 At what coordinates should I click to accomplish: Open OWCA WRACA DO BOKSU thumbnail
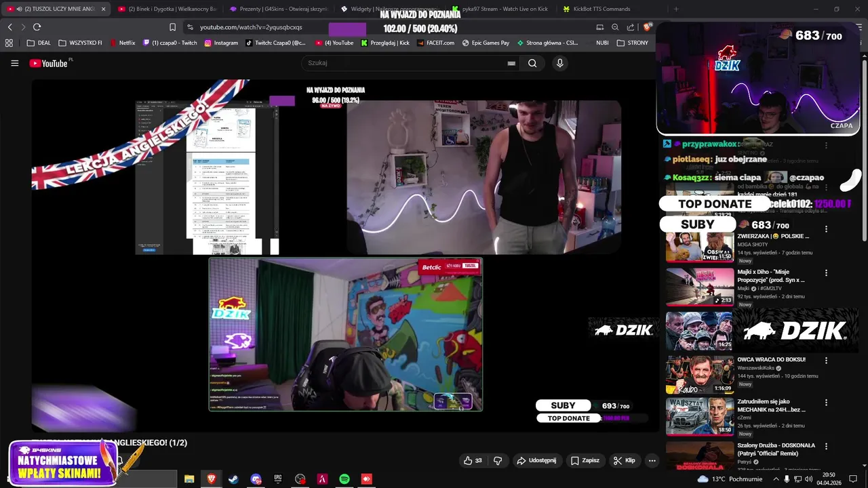(x=699, y=375)
